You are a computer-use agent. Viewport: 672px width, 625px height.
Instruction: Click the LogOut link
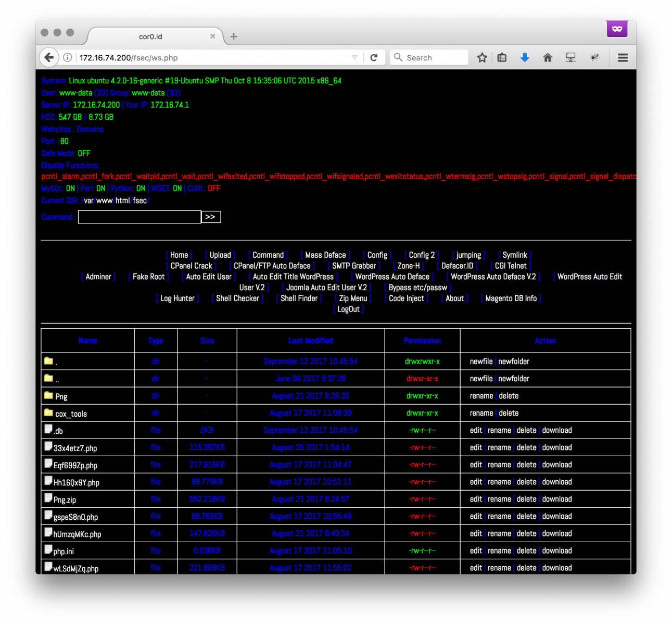348,309
